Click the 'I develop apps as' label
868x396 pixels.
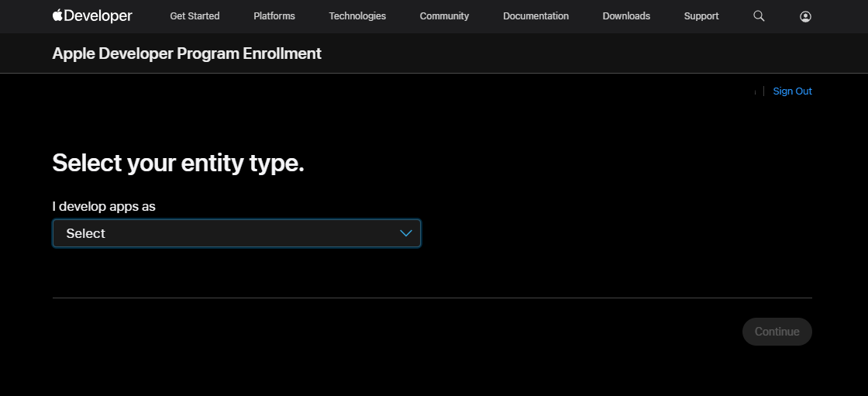(104, 206)
